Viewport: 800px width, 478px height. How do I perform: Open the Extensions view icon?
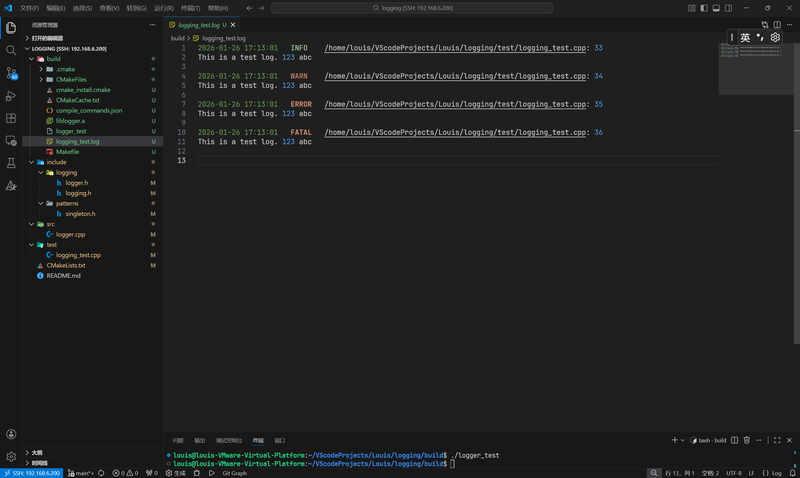click(x=11, y=118)
